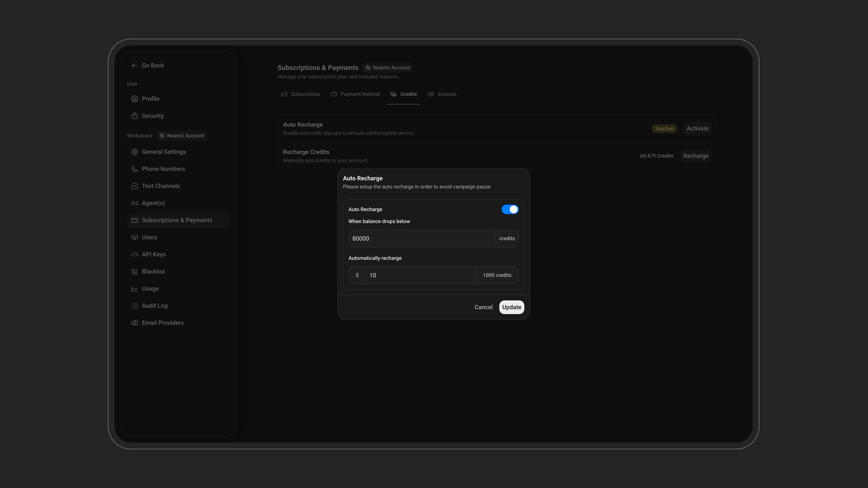Open General Settings in sidebar
The height and width of the screenshot is (488, 868).
click(178, 152)
